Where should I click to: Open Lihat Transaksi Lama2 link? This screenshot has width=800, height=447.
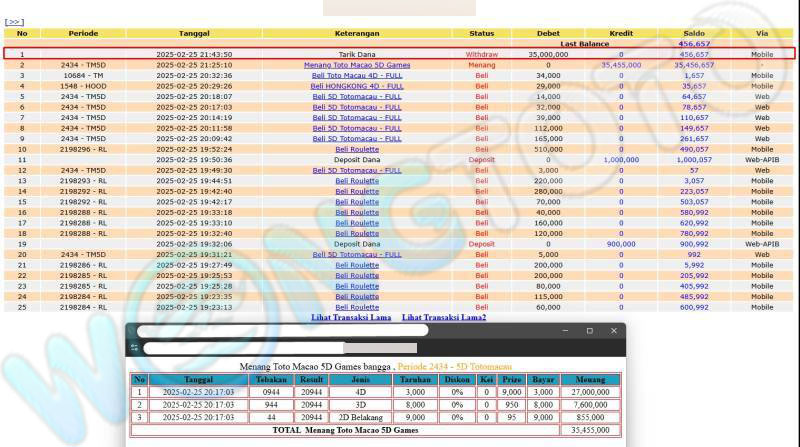[x=444, y=317]
